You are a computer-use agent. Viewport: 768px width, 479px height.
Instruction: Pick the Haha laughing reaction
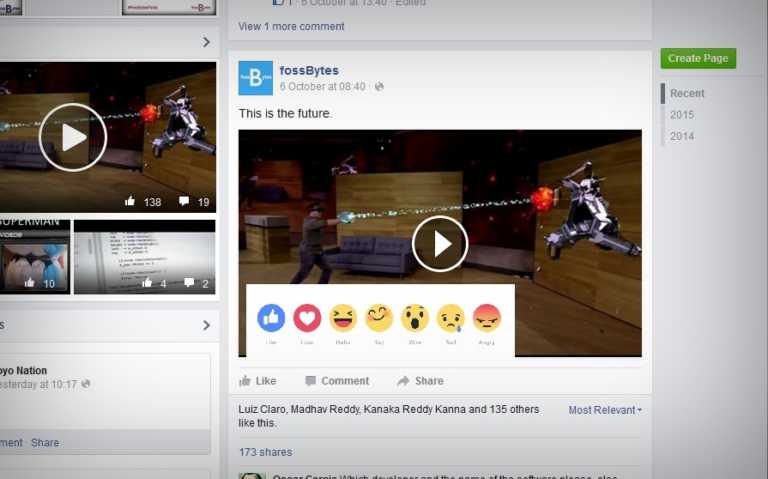tap(343, 318)
